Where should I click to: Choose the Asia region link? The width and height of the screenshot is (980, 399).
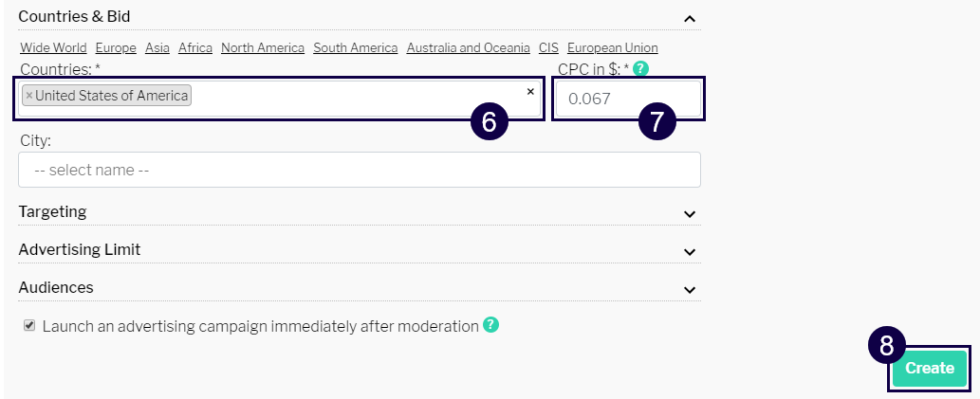157,47
